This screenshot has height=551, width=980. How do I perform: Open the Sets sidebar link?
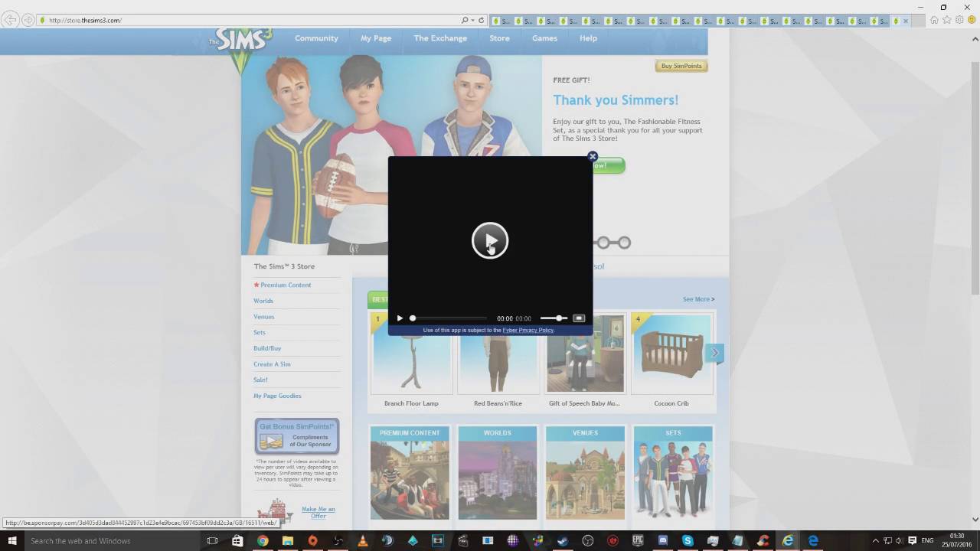(x=260, y=332)
